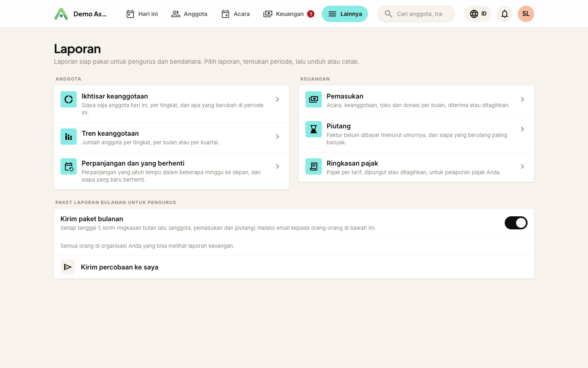Click the Kirim paket bulanan label
588x368 pixels.
pos(92,219)
